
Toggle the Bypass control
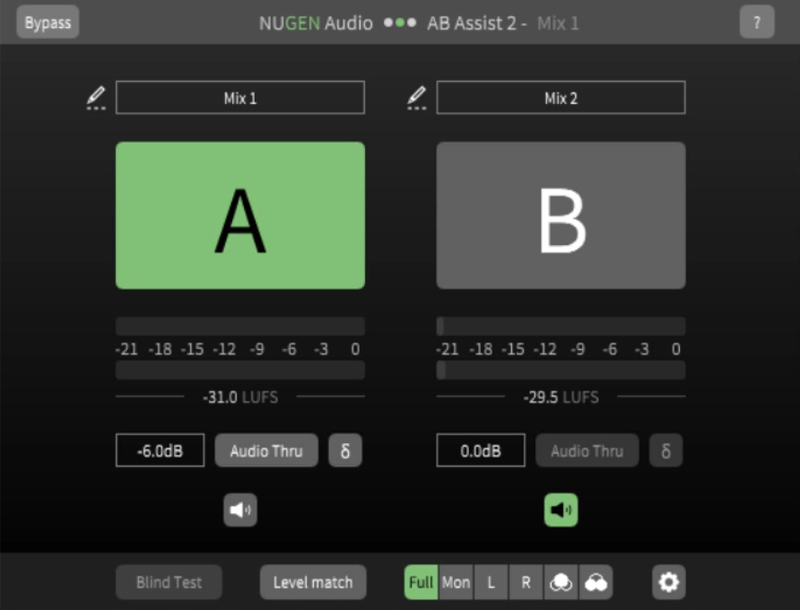pyautogui.click(x=47, y=21)
